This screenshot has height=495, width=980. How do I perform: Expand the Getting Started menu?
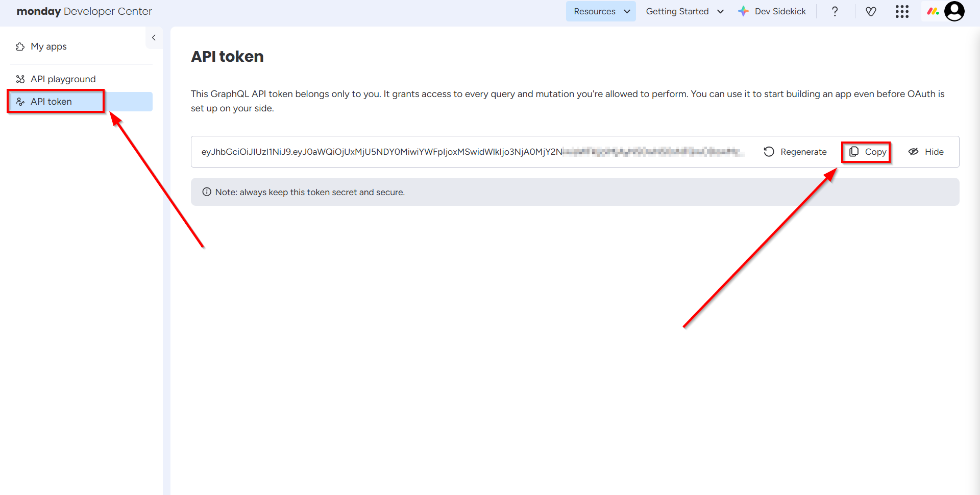[x=684, y=11]
